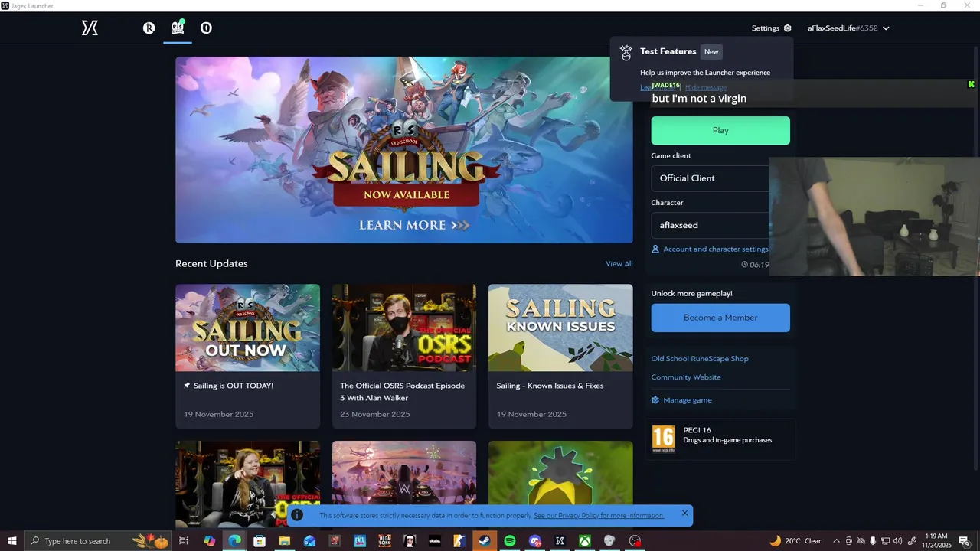980x551 pixels.
Task: Click Manage game gear option
Action: pyautogui.click(x=681, y=400)
